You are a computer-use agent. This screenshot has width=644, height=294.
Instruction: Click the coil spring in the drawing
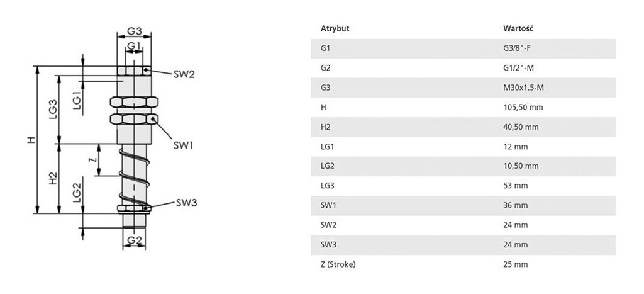coord(133,171)
